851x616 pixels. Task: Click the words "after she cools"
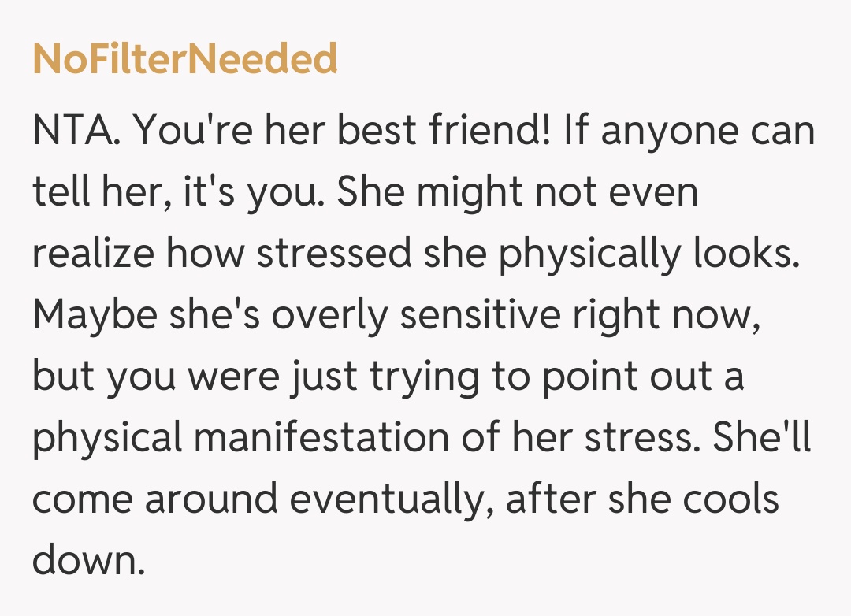(x=642, y=500)
